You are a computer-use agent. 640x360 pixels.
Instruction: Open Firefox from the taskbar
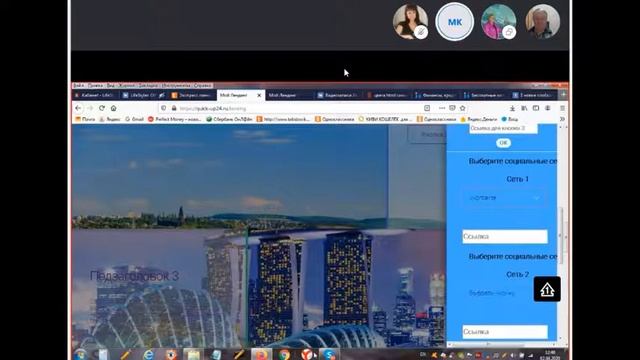pyautogui.click(x=261, y=354)
